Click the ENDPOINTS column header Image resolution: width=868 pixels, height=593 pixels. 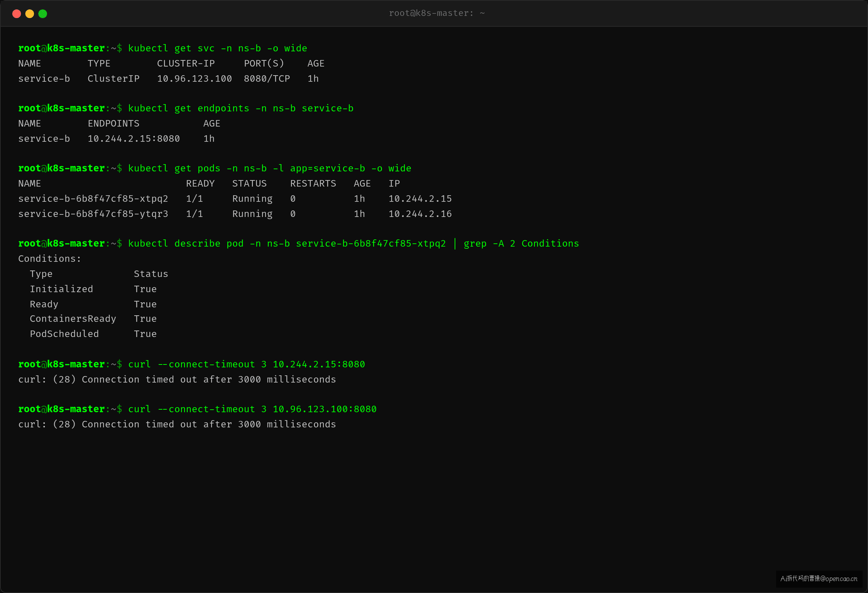click(x=114, y=124)
